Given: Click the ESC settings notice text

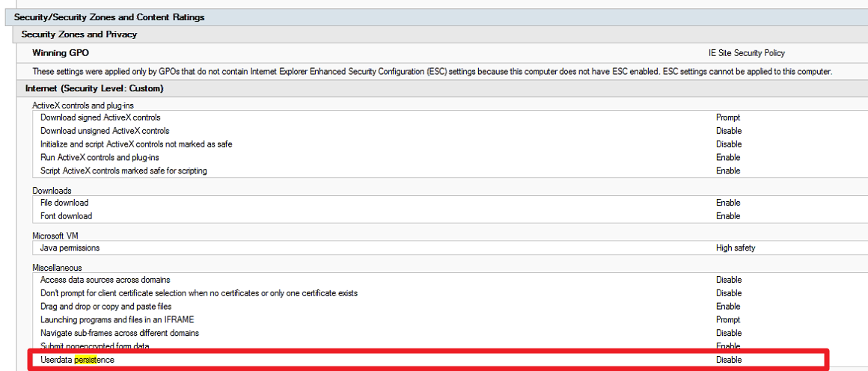Looking at the screenshot, I should (432, 72).
